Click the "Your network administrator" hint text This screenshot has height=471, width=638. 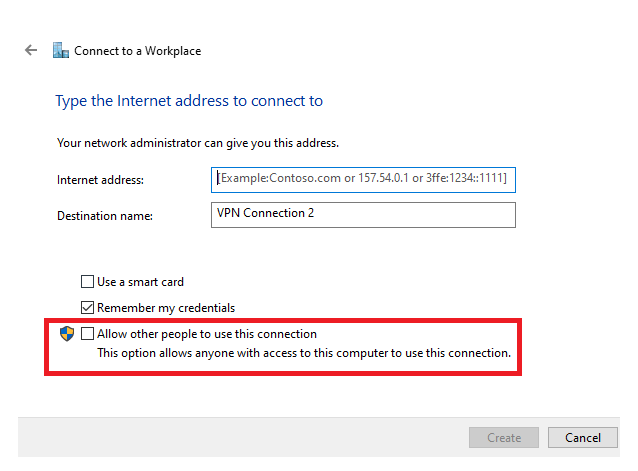(198, 143)
